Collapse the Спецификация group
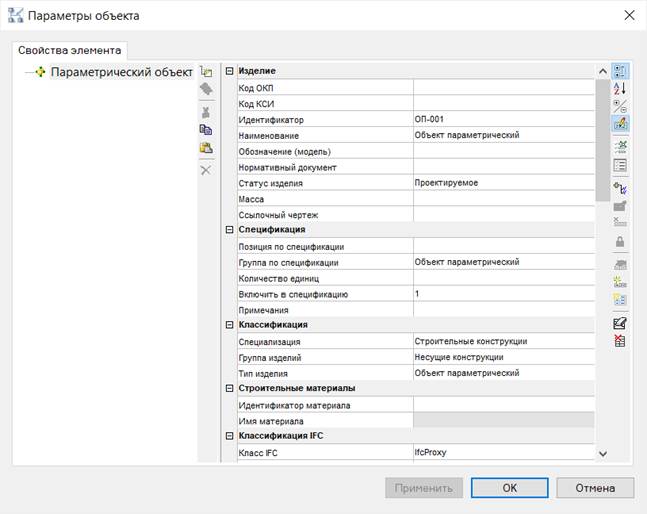The width and height of the screenshot is (647, 514). pyautogui.click(x=230, y=230)
